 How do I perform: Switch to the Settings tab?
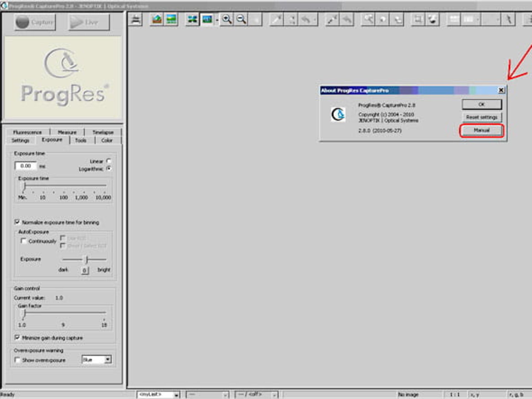click(20, 140)
